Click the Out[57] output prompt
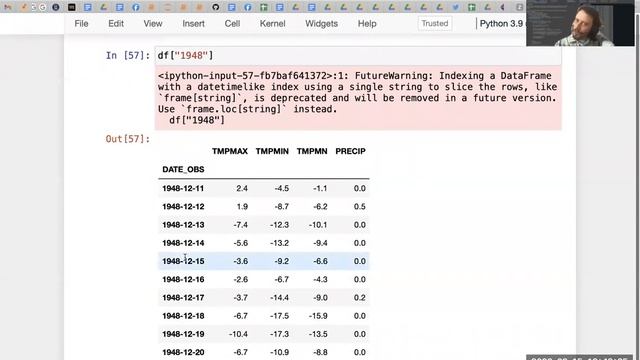This screenshot has height=360, width=640. click(x=128, y=139)
